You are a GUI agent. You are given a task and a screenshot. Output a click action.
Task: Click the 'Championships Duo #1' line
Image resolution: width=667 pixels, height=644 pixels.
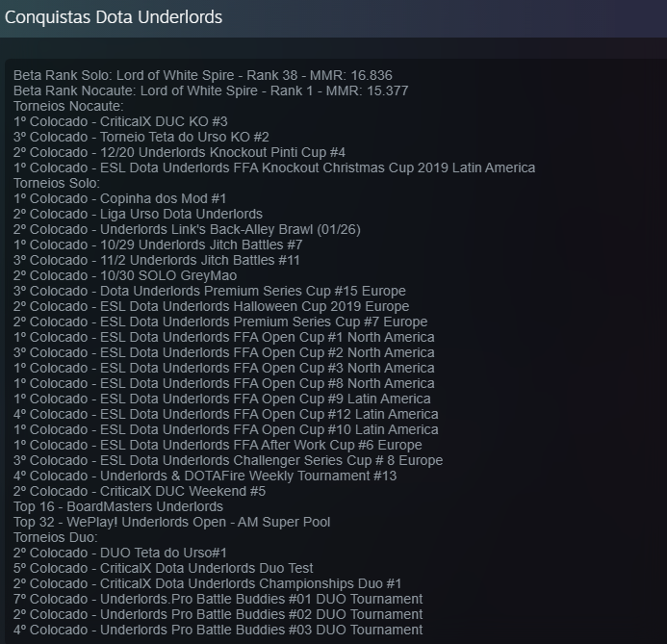pyautogui.click(x=208, y=583)
